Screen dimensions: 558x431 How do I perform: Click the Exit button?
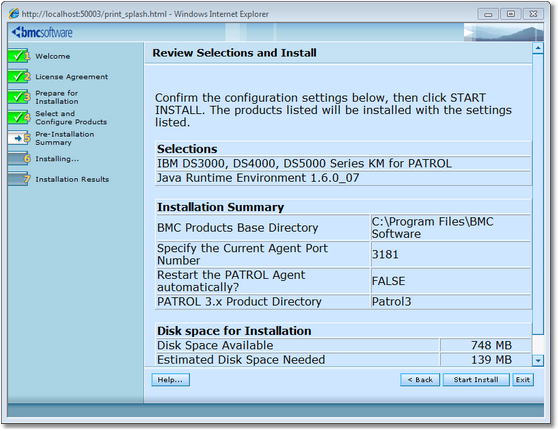pyautogui.click(x=523, y=379)
